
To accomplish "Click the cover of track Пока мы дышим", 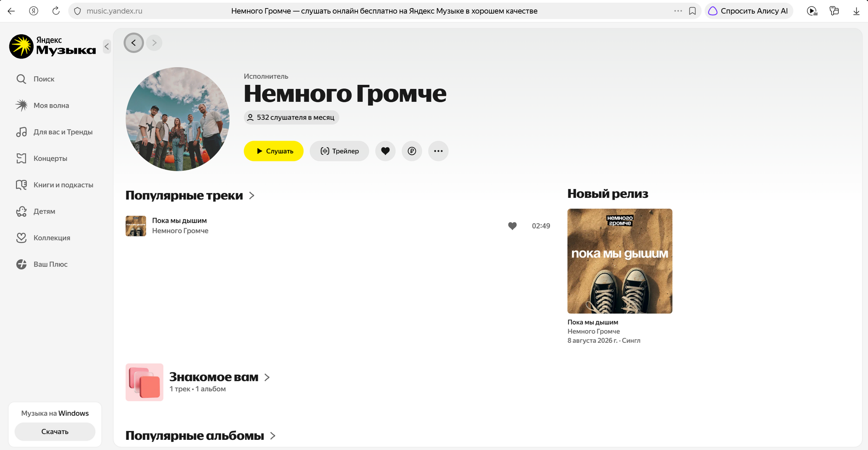I will click(x=136, y=226).
